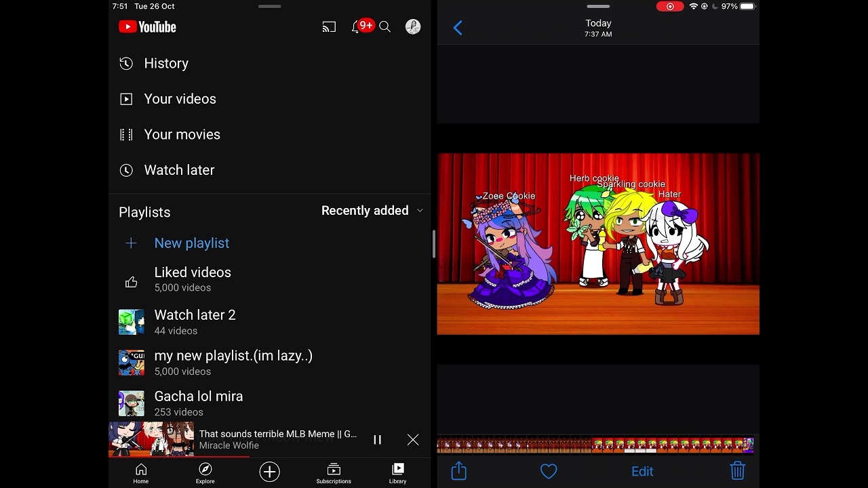Click the Do Not Disturb moon icon

[x=715, y=6]
